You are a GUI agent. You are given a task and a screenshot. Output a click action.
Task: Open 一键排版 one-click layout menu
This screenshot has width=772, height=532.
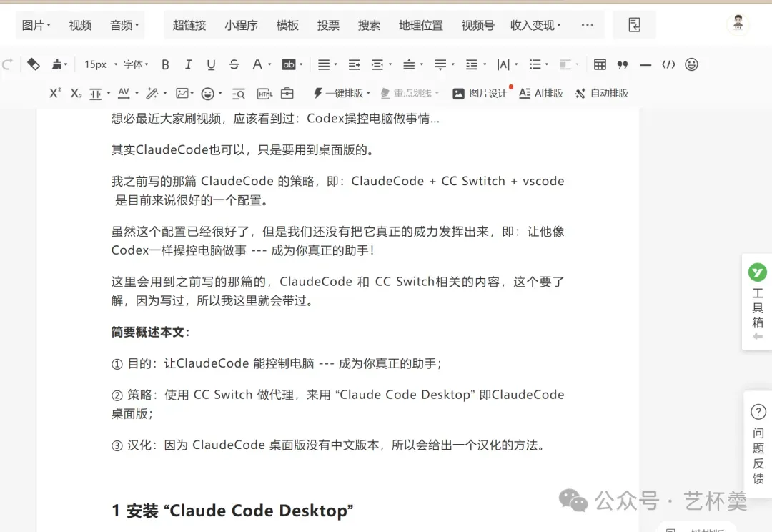click(x=342, y=93)
